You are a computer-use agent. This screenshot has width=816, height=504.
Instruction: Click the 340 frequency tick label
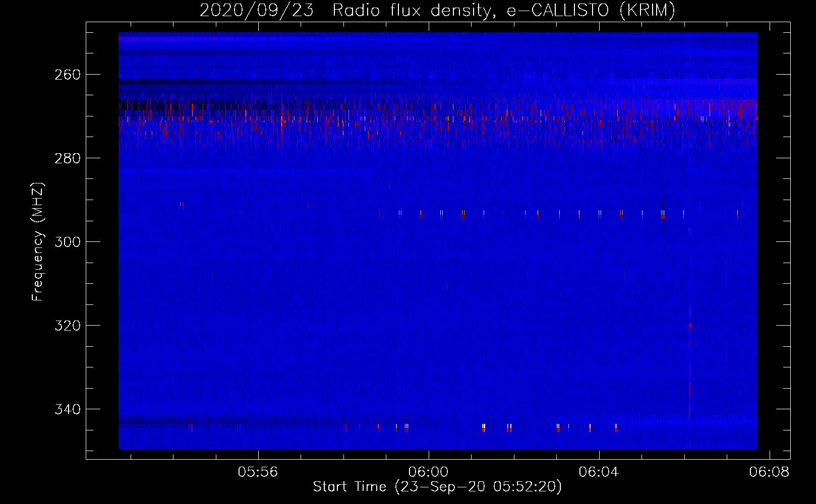(68, 409)
